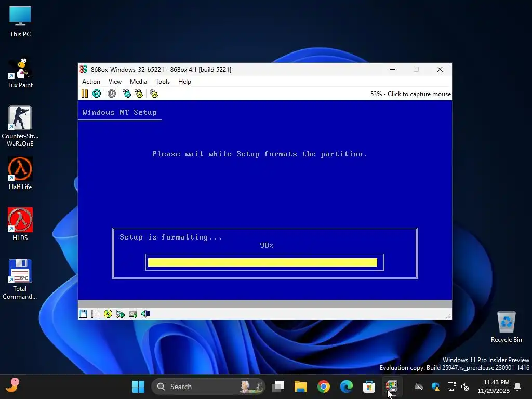Click the green hard reset icon

click(x=97, y=94)
